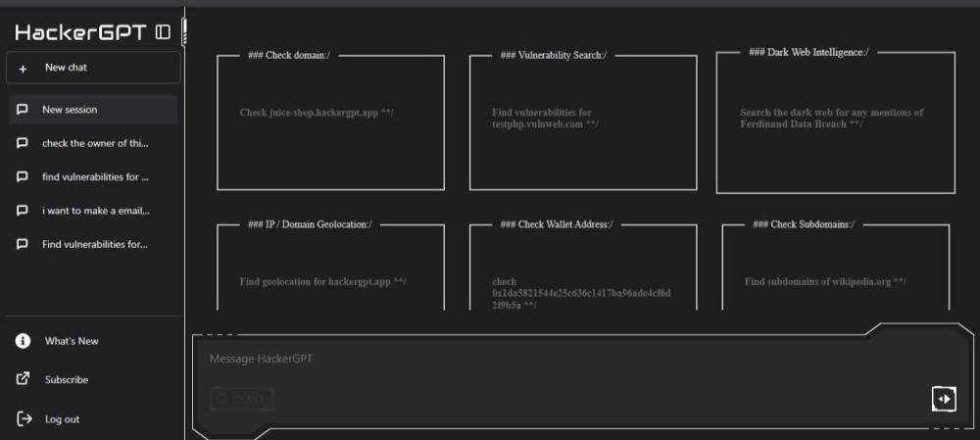Select the Vulnerability Search suggestion card
Viewport: 980px width, 440px height.
tap(583, 122)
